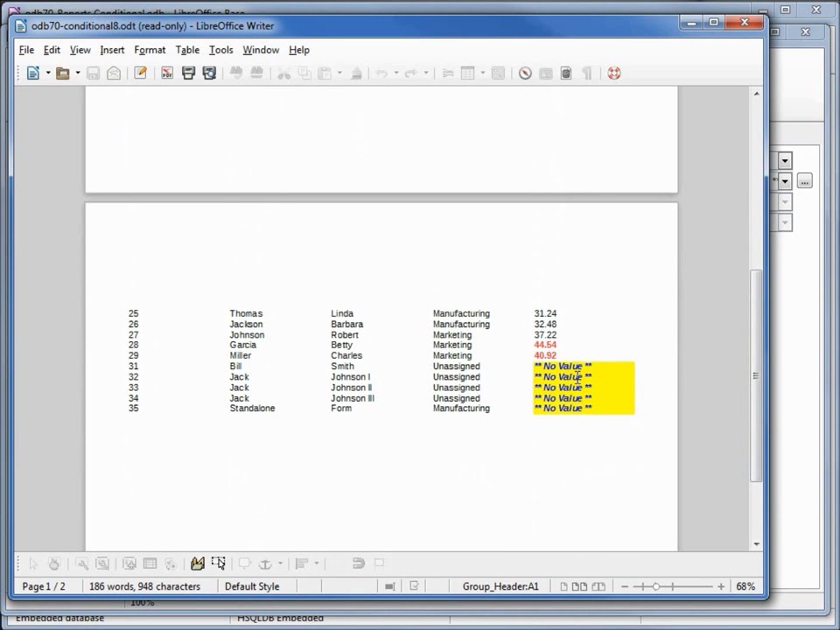The width and height of the screenshot is (840, 630).
Task: Click the Open file folder icon
Action: tap(63, 73)
